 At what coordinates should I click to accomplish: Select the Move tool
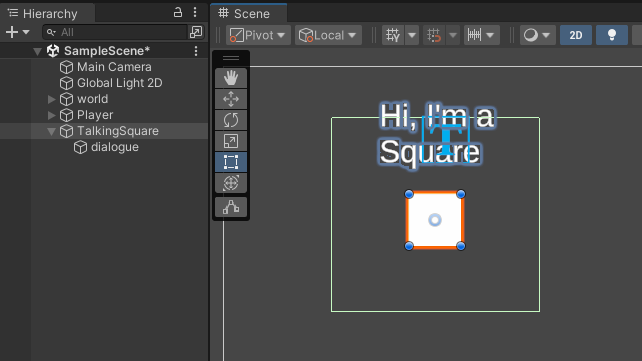231,99
